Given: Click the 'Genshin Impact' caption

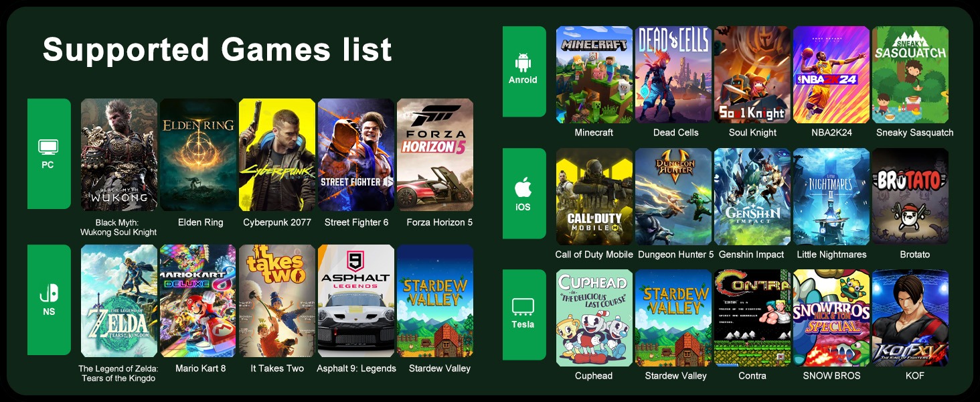Looking at the screenshot, I should click(x=752, y=255).
